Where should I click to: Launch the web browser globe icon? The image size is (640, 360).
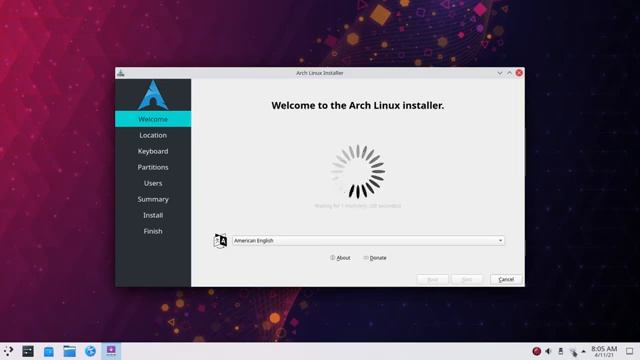point(90,351)
